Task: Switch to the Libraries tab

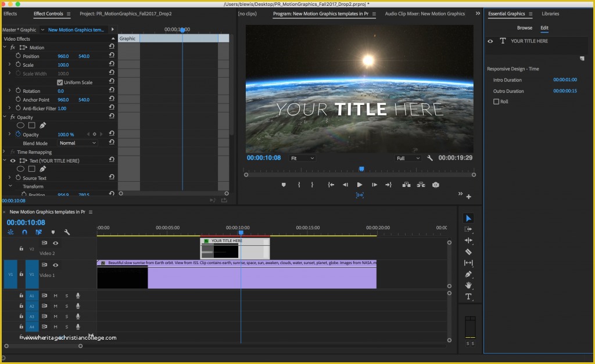Action: pos(550,14)
